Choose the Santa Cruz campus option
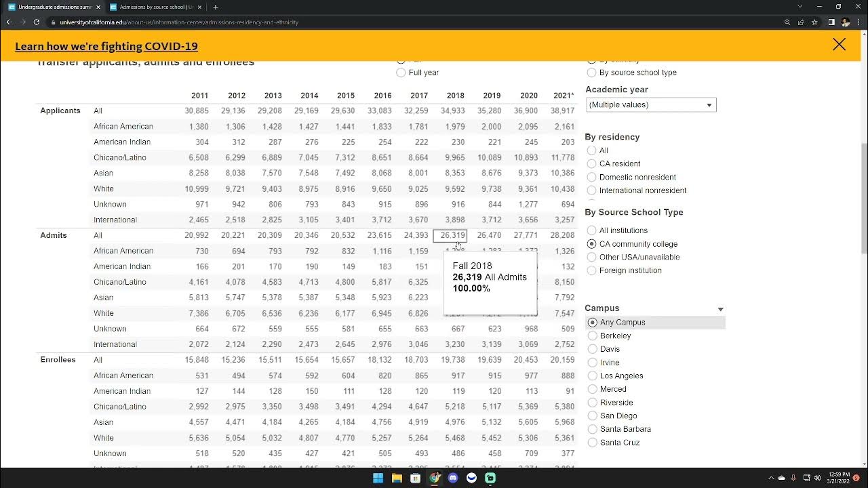This screenshot has height=488, width=868. 593,443
